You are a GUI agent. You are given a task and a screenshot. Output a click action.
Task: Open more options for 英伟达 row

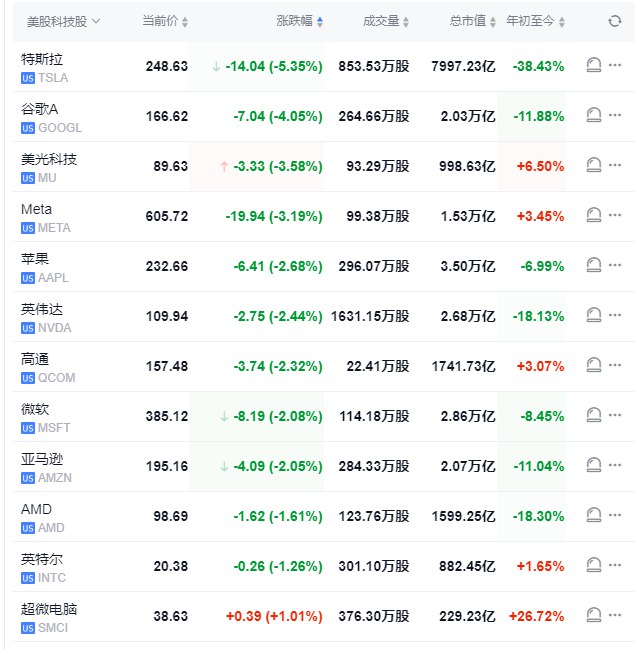tap(615, 315)
